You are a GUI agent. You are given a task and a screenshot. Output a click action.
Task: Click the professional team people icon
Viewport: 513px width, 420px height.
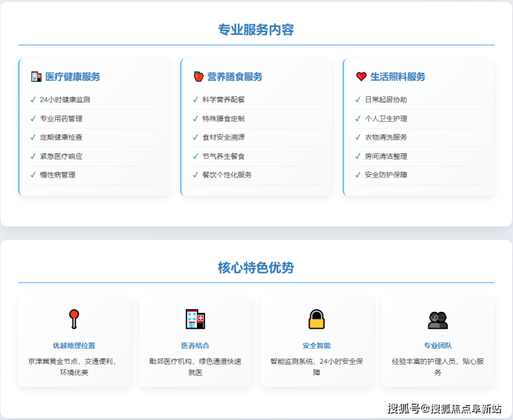(x=437, y=320)
